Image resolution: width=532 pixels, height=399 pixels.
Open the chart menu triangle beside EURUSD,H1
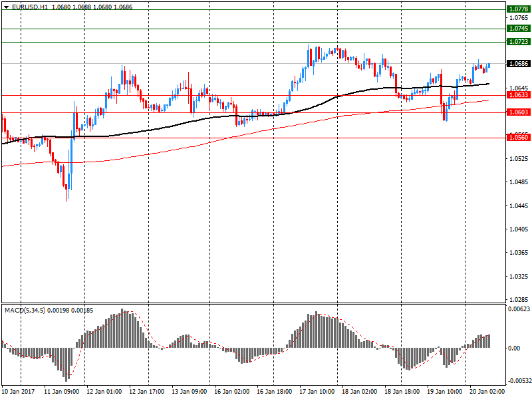[6, 7]
